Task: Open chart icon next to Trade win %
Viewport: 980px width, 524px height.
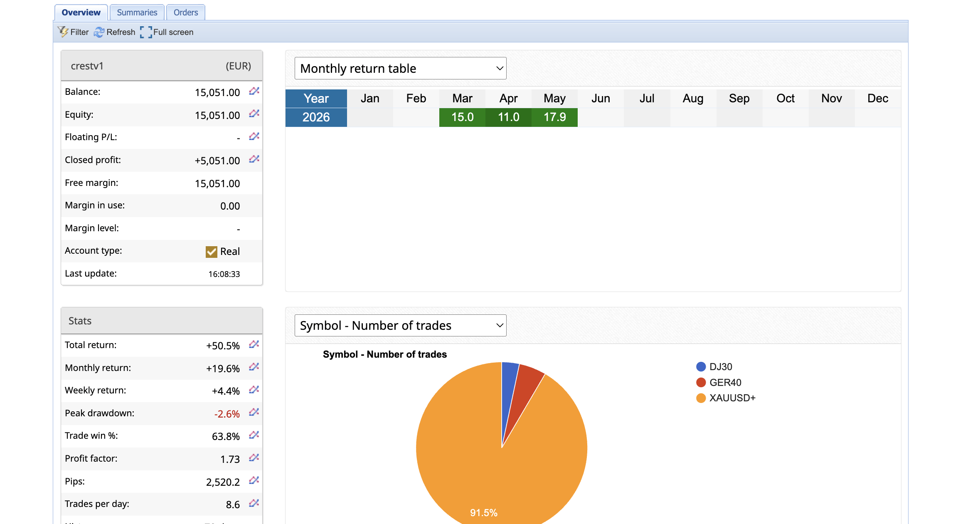Action: (x=254, y=435)
